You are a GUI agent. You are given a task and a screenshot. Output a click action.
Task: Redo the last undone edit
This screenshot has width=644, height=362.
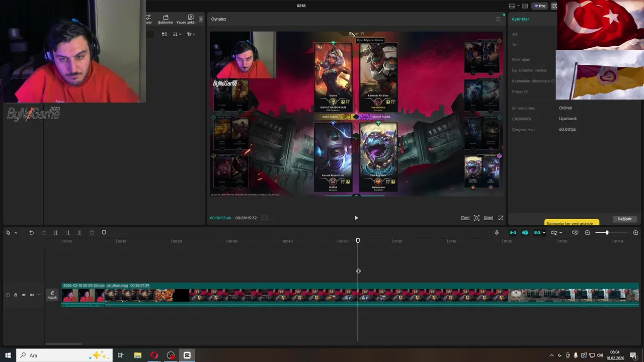43,233
